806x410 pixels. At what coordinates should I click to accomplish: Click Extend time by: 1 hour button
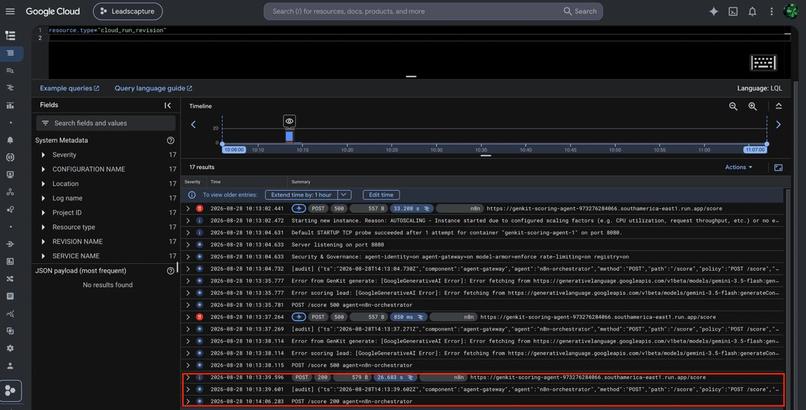pos(302,195)
